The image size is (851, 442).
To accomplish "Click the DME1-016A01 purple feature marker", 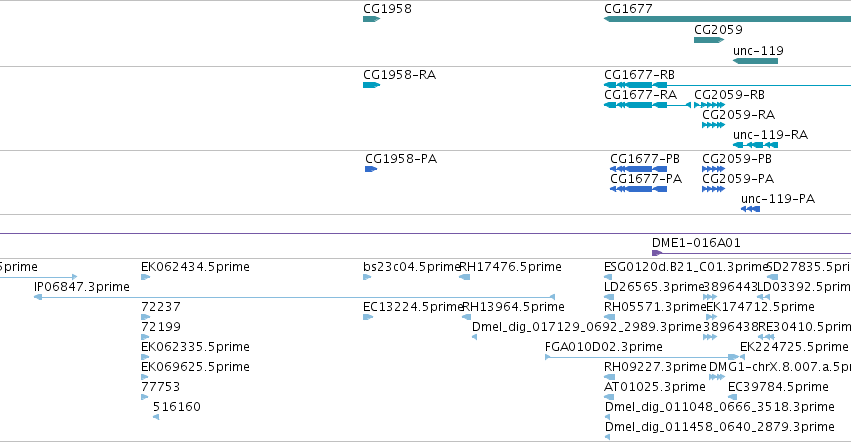I will click(657, 253).
